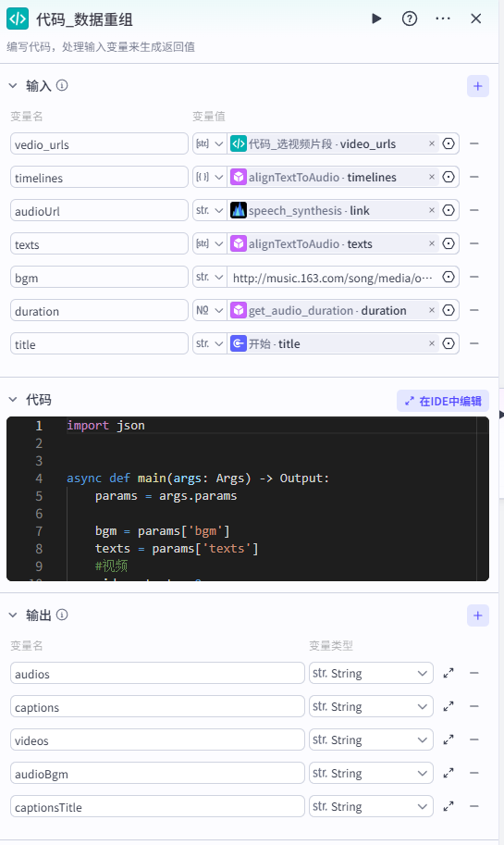Screen dimensions: 504x845
Task: Change type dropdown for vedio_urls input
Action: [210, 143]
